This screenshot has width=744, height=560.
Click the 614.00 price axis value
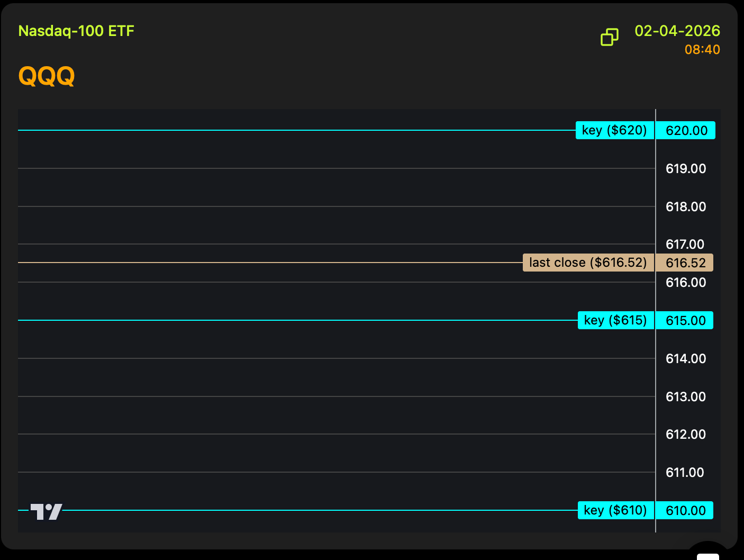pyautogui.click(x=685, y=358)
